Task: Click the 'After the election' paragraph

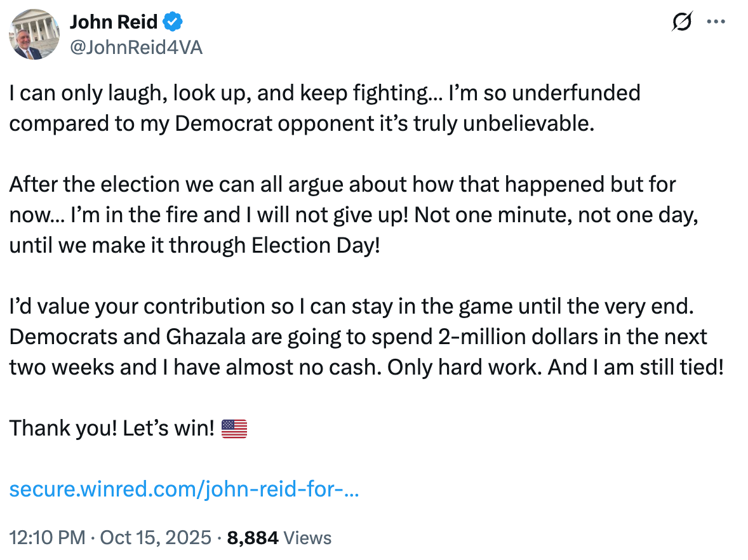Action: click(x=354, y=215)
